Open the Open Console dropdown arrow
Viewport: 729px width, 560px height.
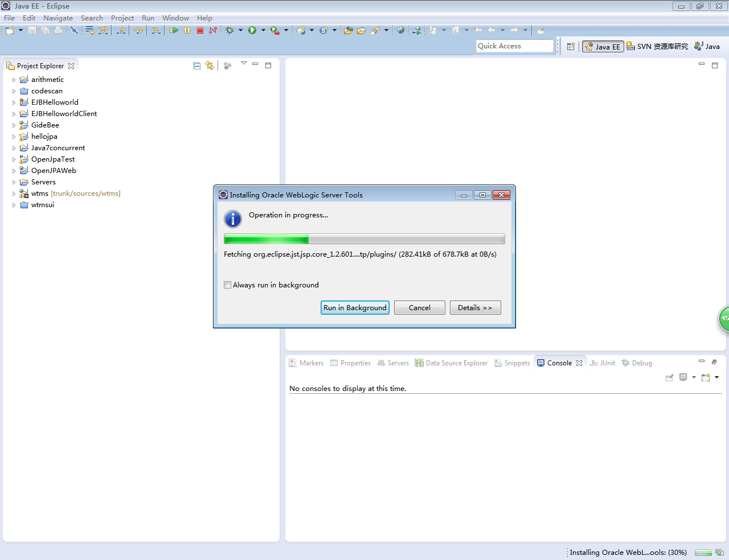[x=716, y=377]
